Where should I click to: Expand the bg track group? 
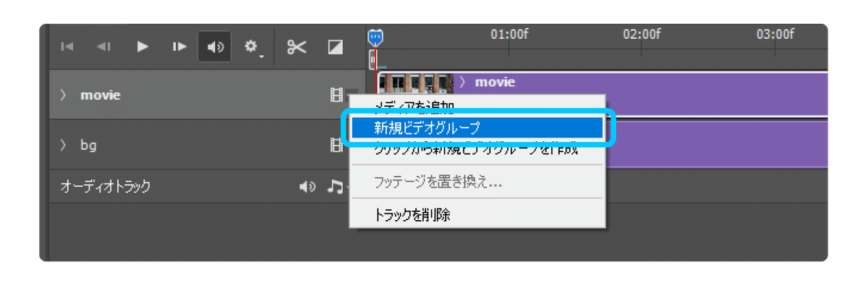coord(63,145)
